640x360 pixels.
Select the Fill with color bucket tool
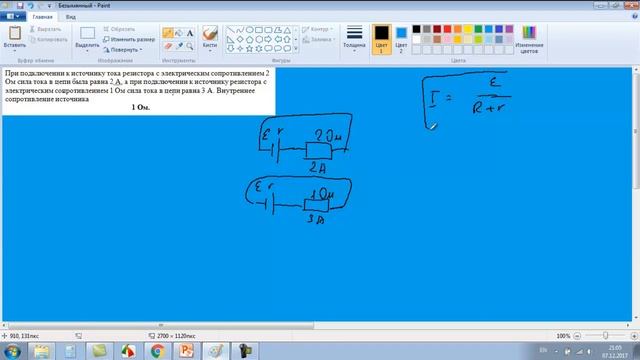179,33
